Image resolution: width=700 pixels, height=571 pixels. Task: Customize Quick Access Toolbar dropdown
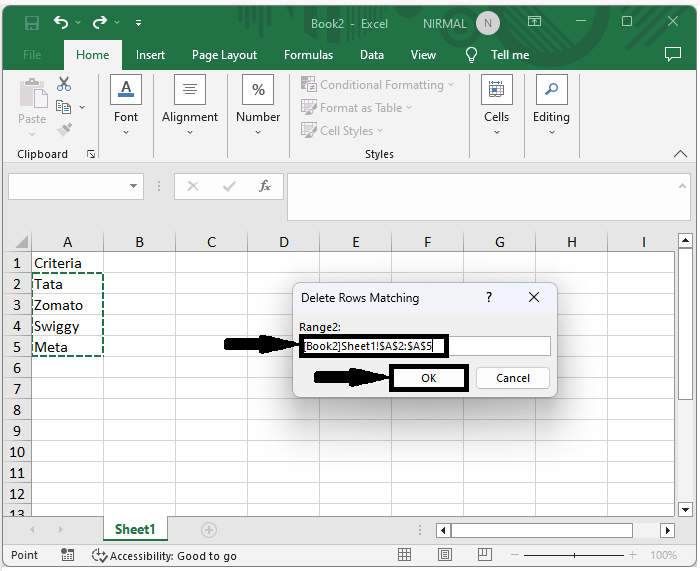click(x=138, y=23)
